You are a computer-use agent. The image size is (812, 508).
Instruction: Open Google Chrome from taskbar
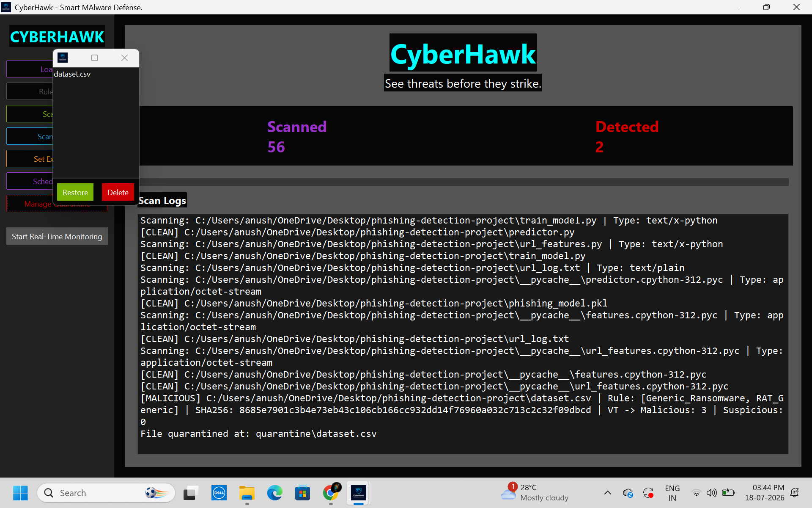331,493
